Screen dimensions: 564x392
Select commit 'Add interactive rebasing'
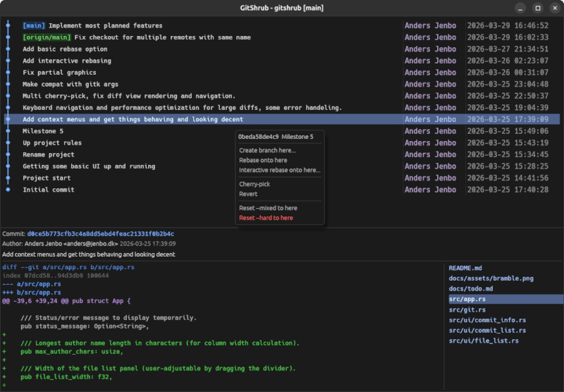[281, 61]
